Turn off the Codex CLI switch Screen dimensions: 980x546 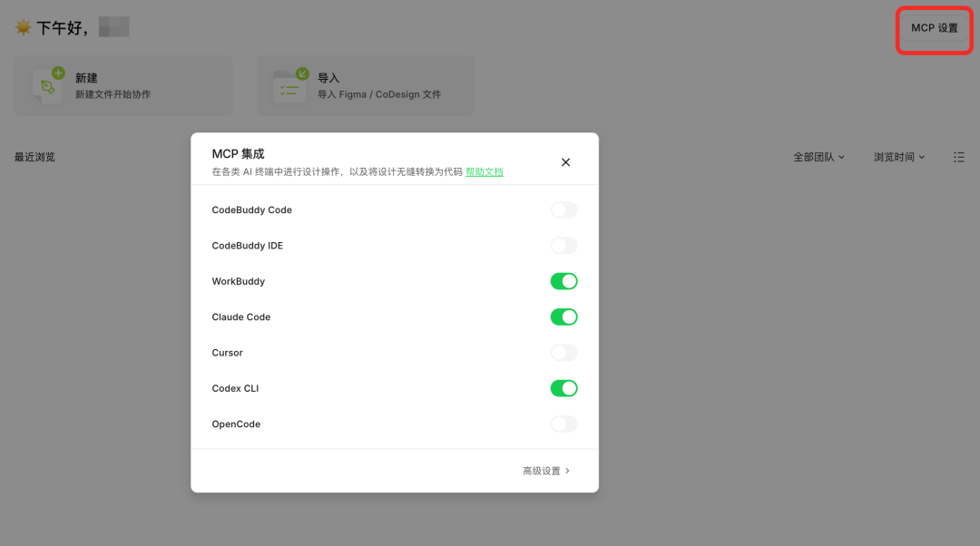(563, 388)
